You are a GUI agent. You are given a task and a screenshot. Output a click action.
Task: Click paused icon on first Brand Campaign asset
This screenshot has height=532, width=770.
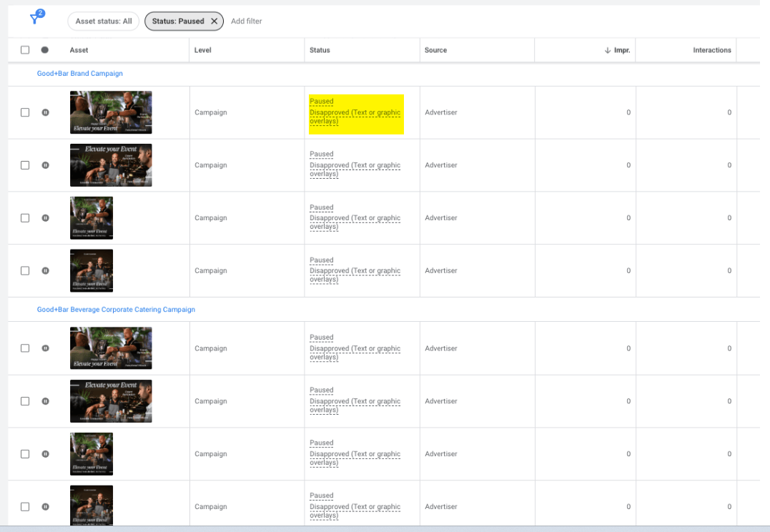(45, 112)
